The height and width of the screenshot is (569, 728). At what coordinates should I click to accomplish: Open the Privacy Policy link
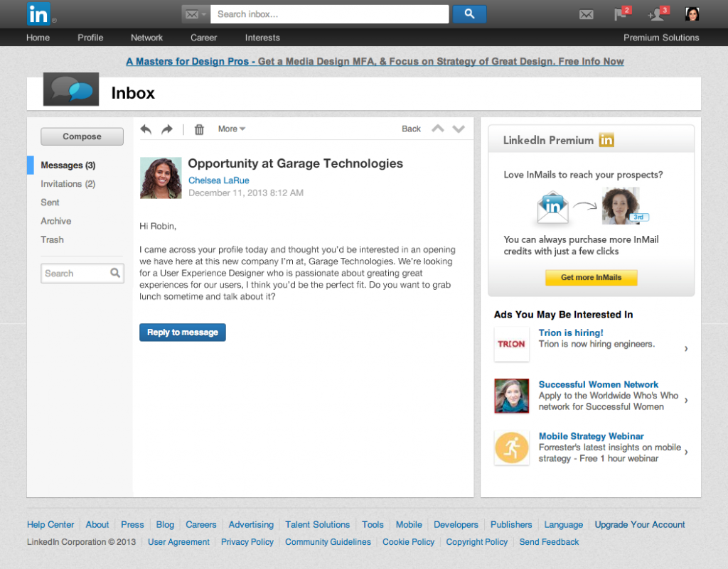coord(247,541)
